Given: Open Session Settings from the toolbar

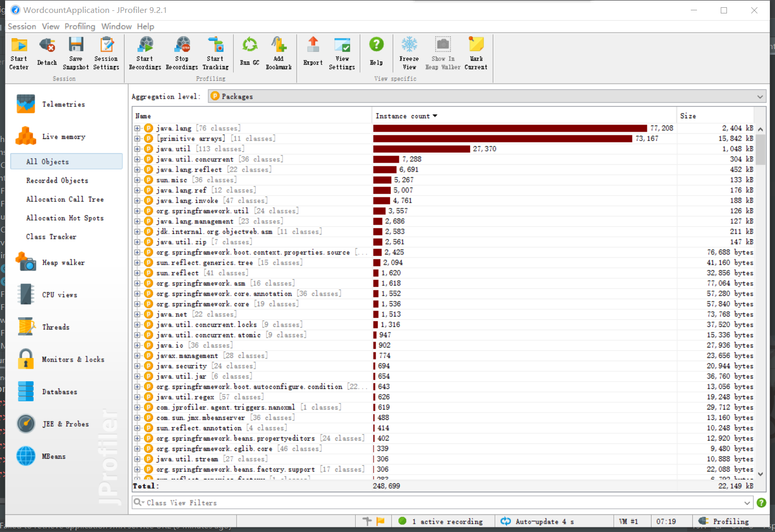Looking at the screenshot, I should click(106, 53).
